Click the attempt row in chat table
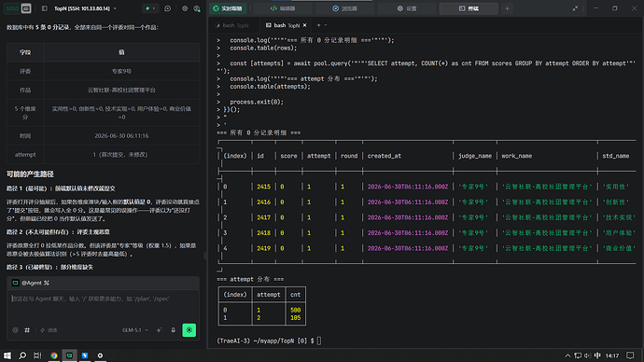644x362 pixels. tap(103, 155)
